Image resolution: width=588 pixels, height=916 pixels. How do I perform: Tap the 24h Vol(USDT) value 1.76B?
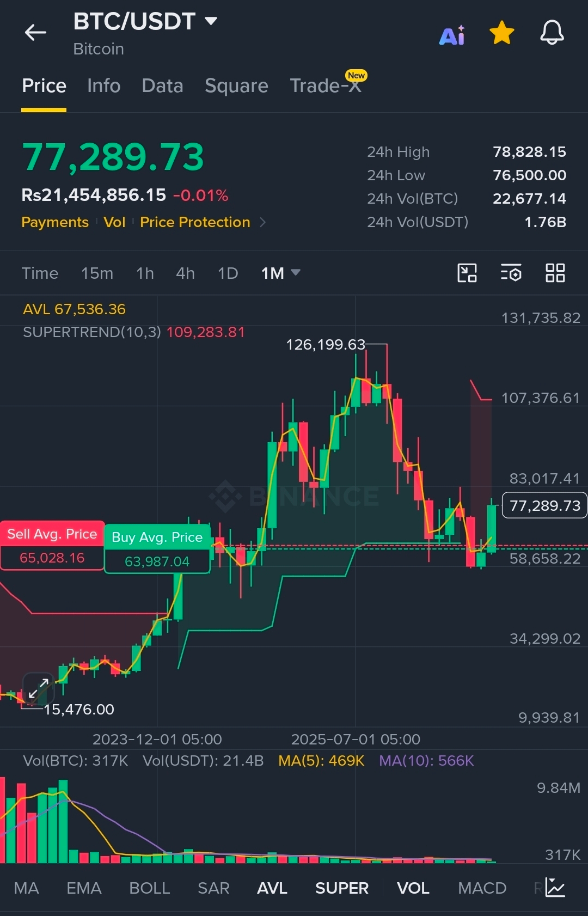tap(545, 222)
